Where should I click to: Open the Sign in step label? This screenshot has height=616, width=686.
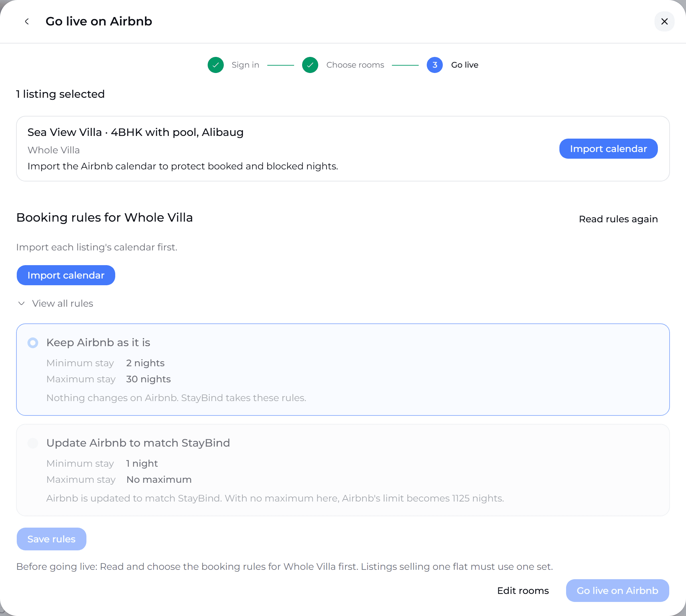tap(246, 65)
